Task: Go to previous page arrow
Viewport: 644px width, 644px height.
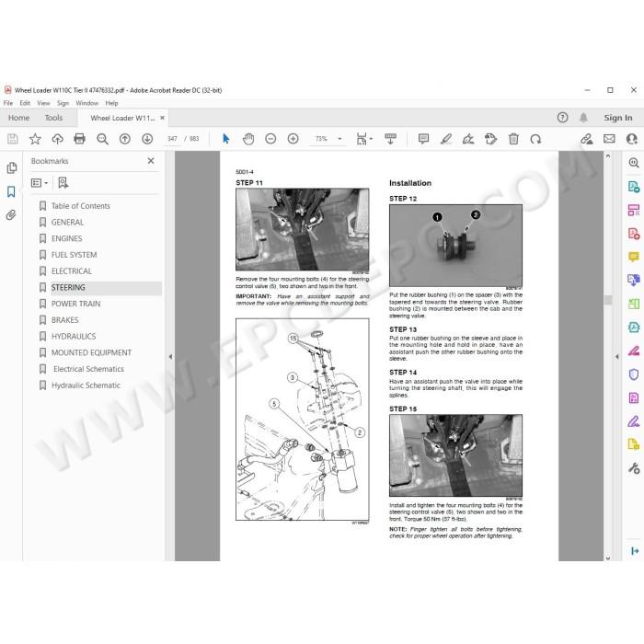Action: [125, 139]
